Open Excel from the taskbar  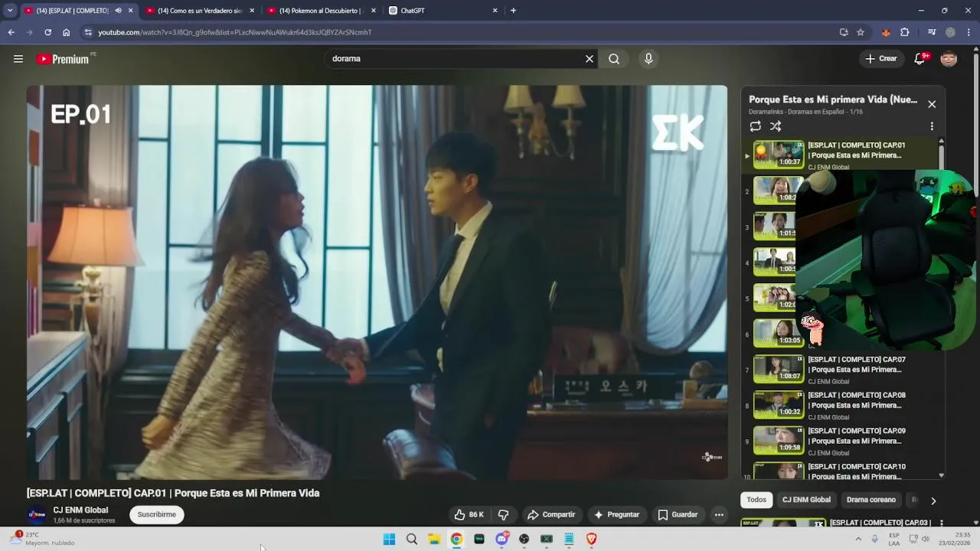547,540
